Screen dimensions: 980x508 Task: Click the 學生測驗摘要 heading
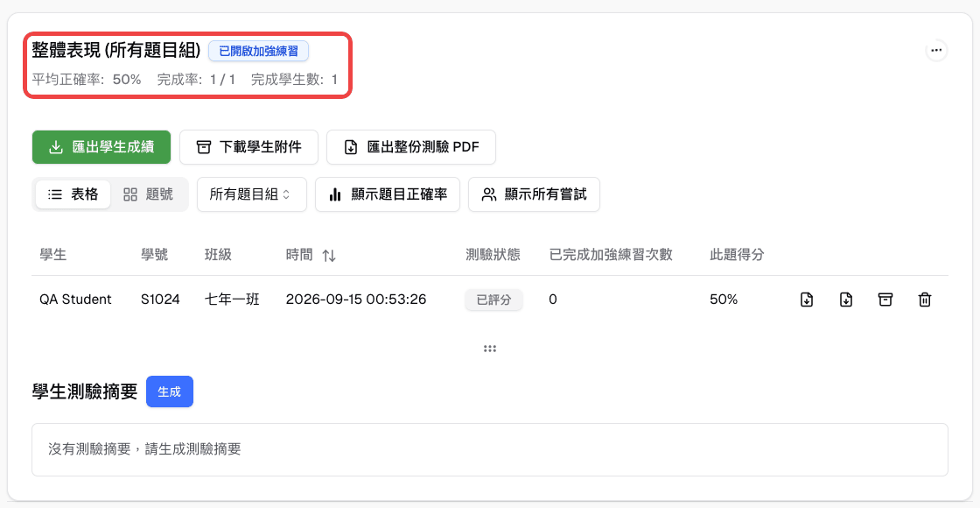(x=84, y=392)
